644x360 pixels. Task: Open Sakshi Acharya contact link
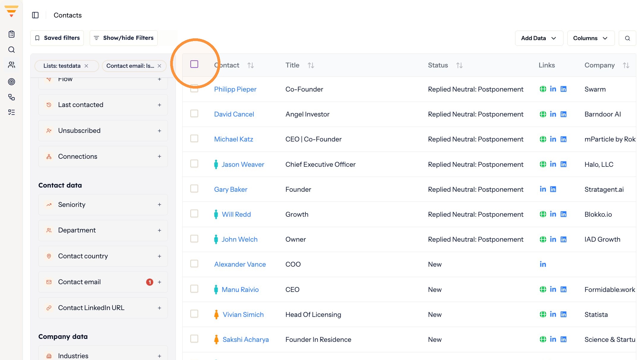(x=246, y=339)
